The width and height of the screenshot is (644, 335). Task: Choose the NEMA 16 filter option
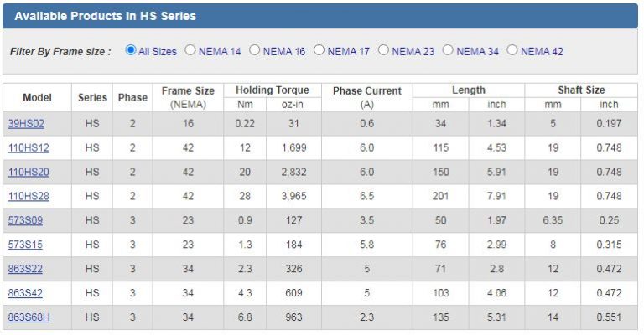[x=255, y=50]
